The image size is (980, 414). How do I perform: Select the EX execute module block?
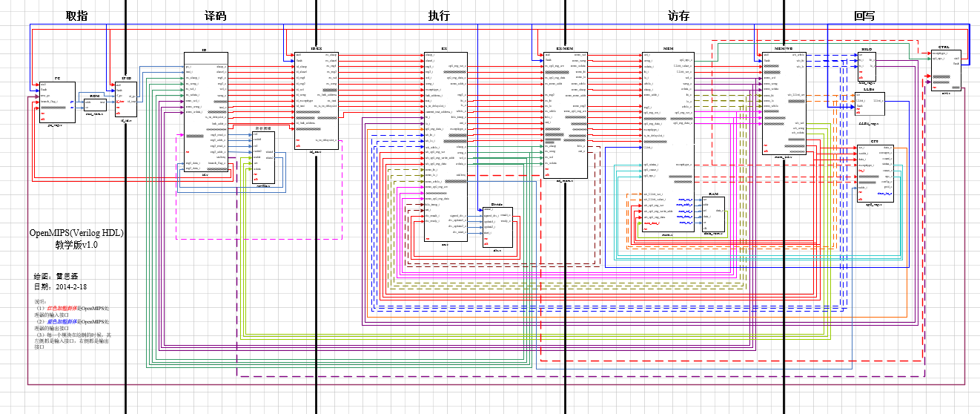(446, 146)
